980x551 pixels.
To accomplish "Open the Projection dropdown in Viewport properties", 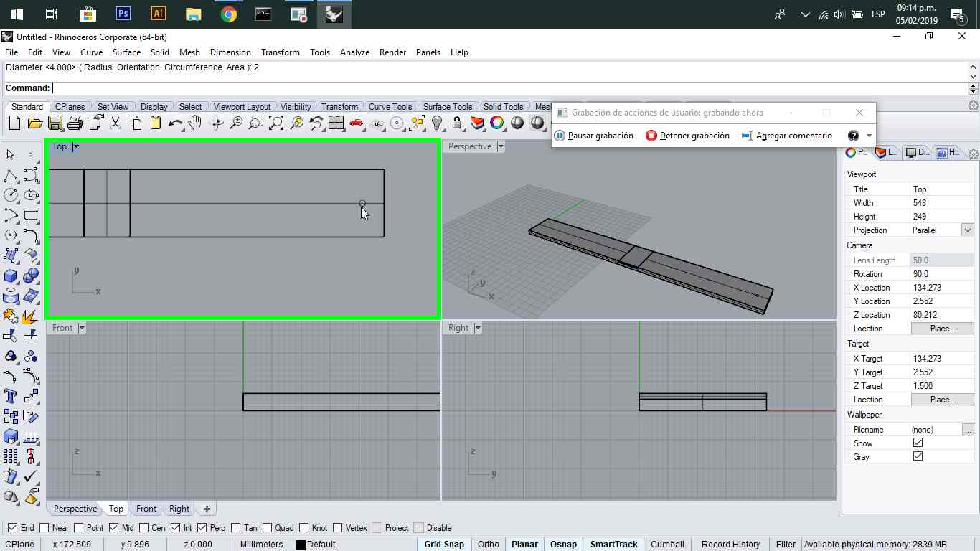I will tap(967, 230).
